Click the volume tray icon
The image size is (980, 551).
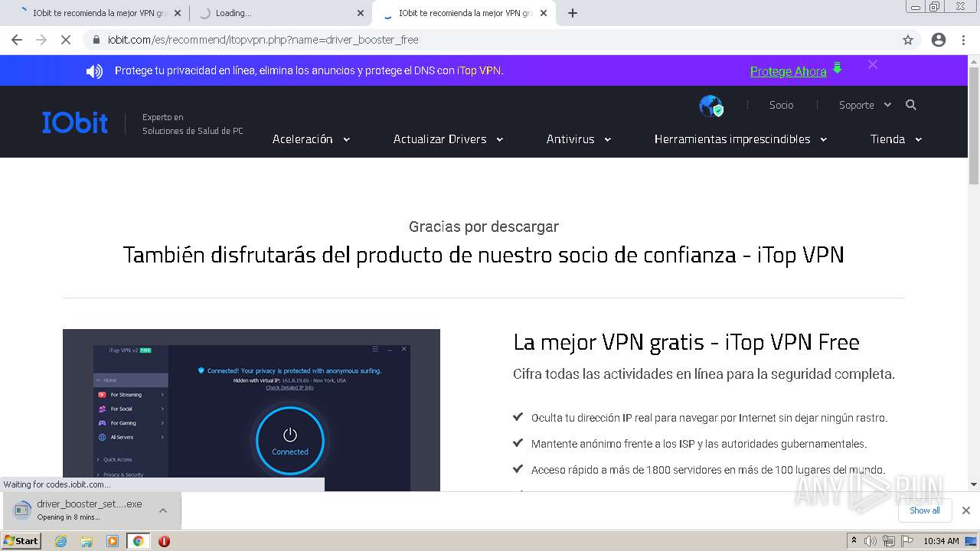point(871,541)
